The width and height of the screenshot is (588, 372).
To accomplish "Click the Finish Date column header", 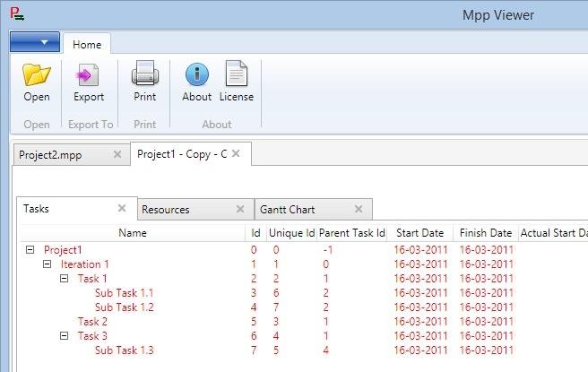I will pos(486,233).
